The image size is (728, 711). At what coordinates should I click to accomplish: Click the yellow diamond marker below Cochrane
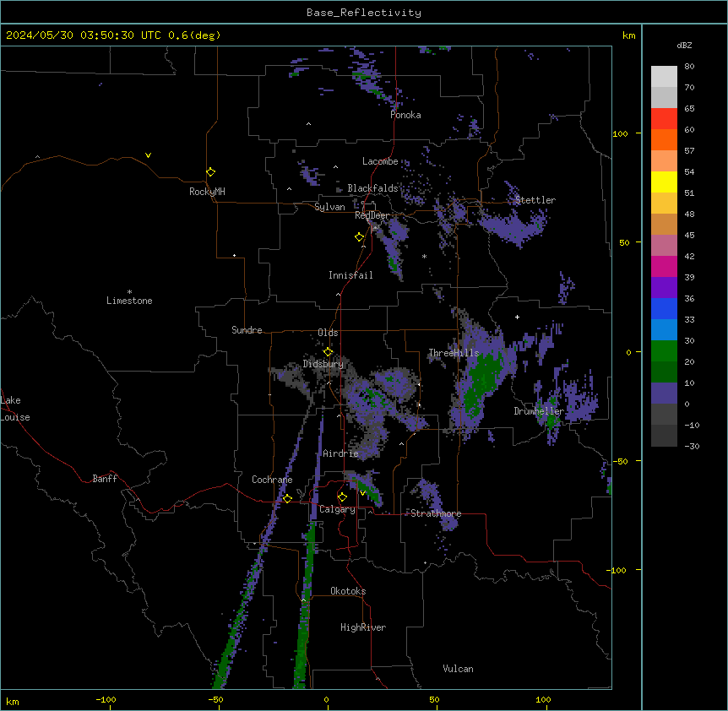point(287,498)
